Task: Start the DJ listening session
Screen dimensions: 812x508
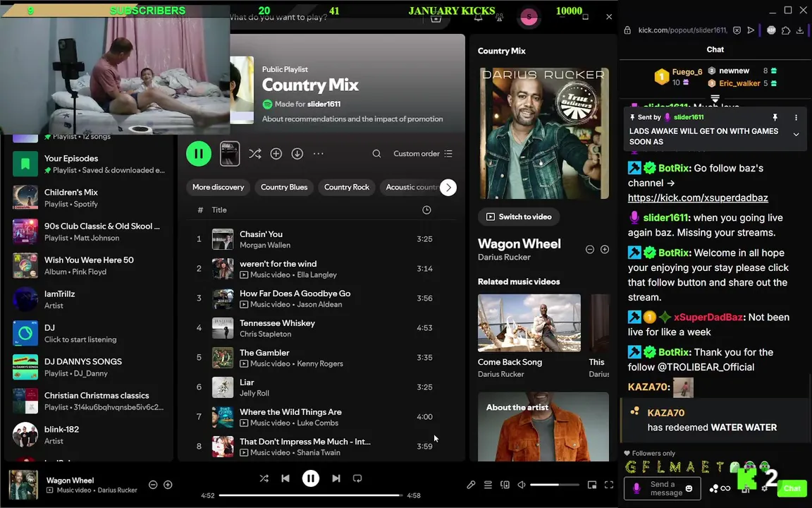Action: pyautogui.click(x=89, y=333)
